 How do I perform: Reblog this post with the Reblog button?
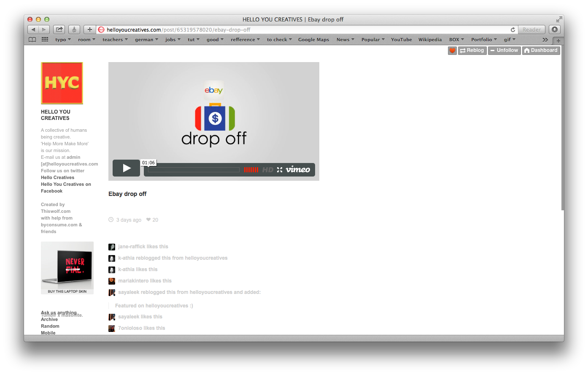[472, 51]
